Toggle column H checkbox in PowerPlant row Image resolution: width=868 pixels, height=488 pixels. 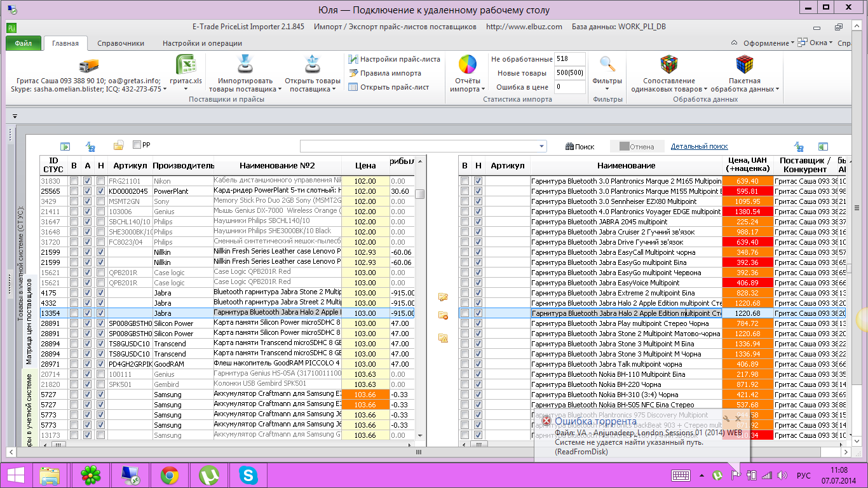click(100, 191)
